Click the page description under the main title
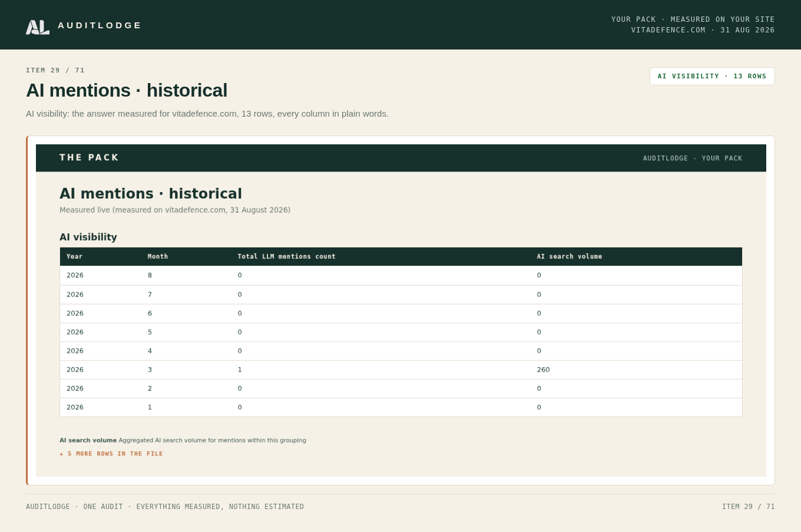Screen dimensions: 801x532 click(x=207, y=114)
